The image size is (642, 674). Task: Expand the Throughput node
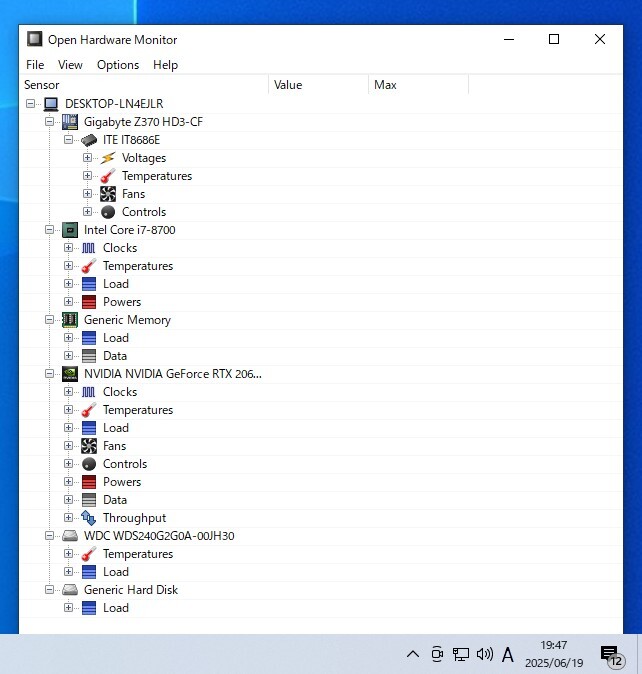point(68,518)
